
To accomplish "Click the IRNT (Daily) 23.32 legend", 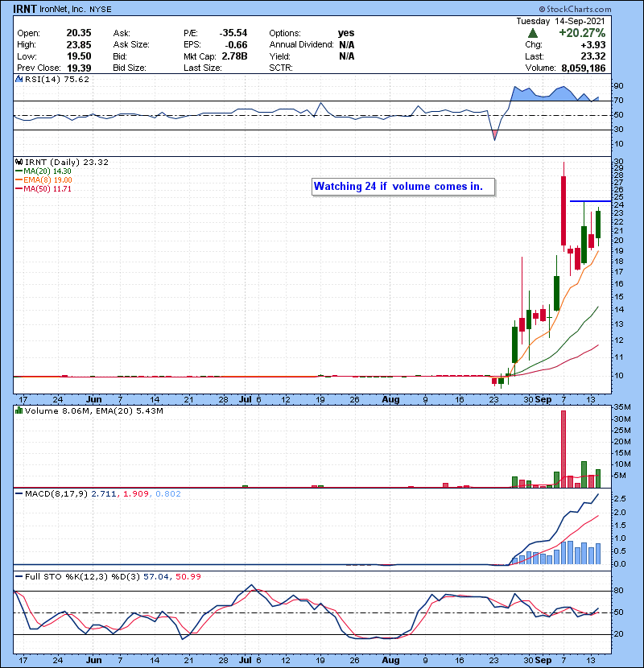I will click(67, 162).
